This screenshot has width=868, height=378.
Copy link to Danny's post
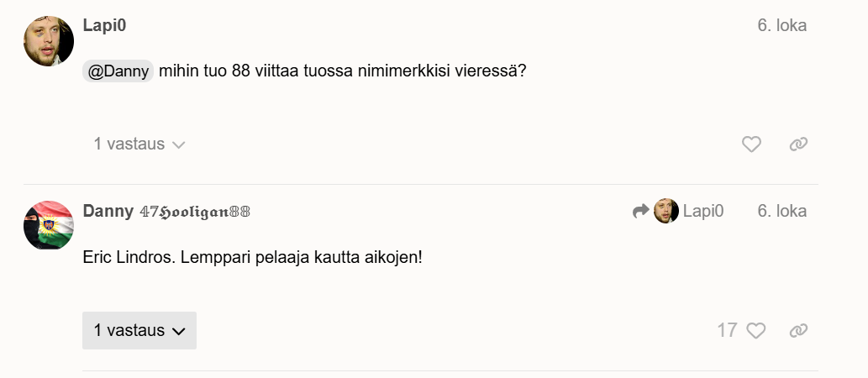tap(798, 330)
